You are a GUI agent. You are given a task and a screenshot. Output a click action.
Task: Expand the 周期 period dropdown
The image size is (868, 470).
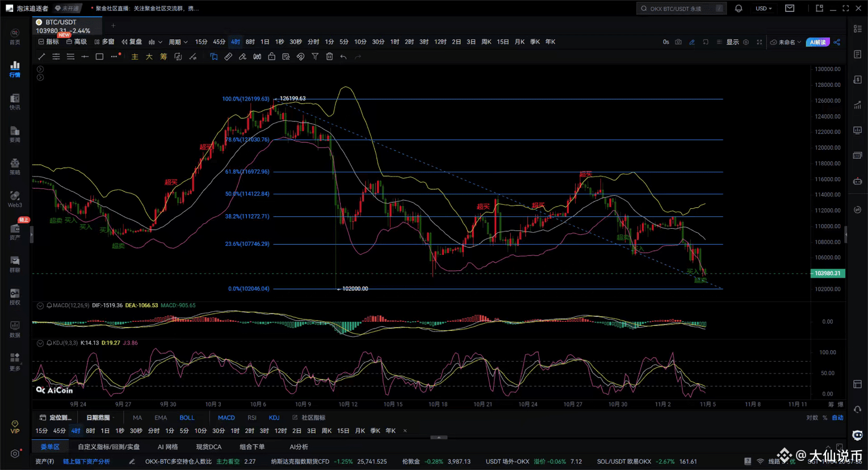tap(178, 42)
